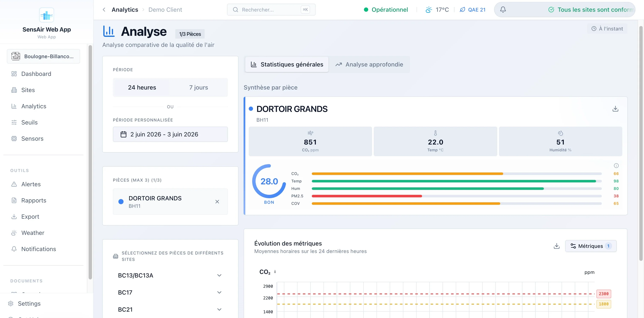The width and height of the screenshot is (644, 318).
Task: Download the Évolution des métriques chart
Action: (556, 246)
